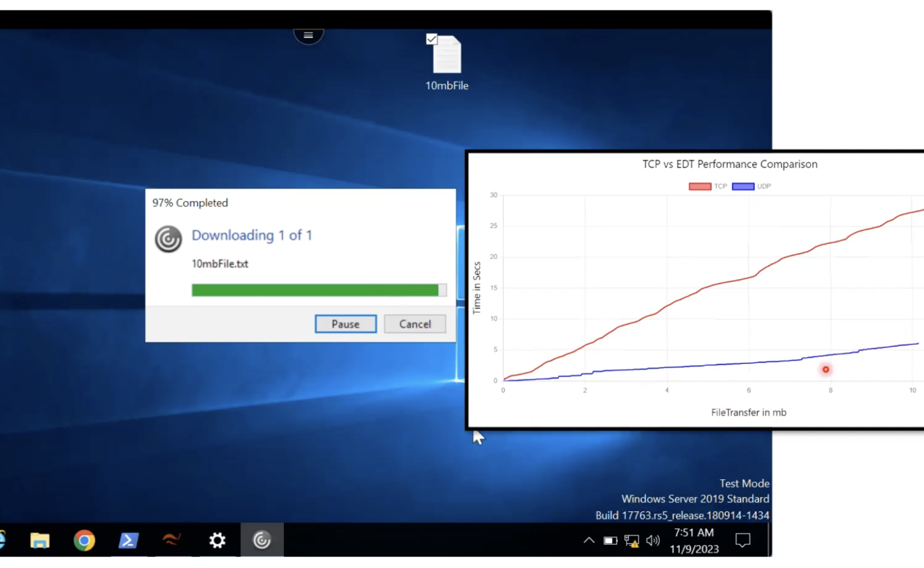Open the clock showing 7:51 AM
Viewport: 924px width, 568px height.
click(694, 540)
